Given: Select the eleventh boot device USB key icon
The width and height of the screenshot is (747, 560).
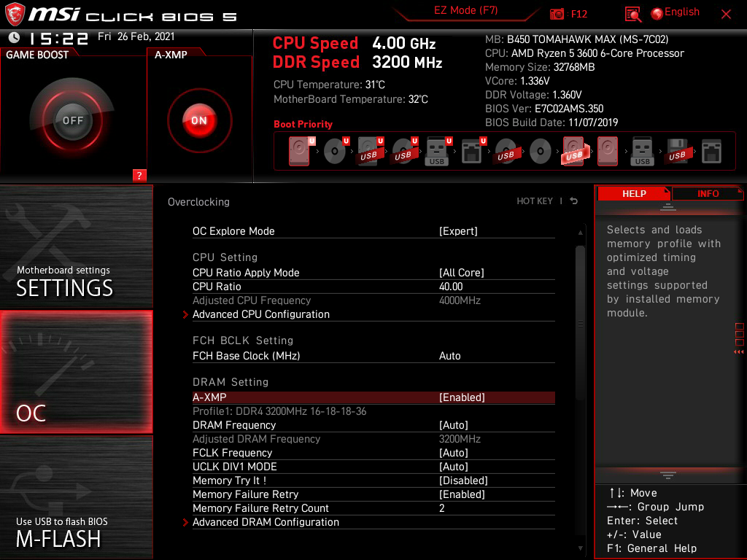Looking at the screenshot, I should [x=642, y=152].
